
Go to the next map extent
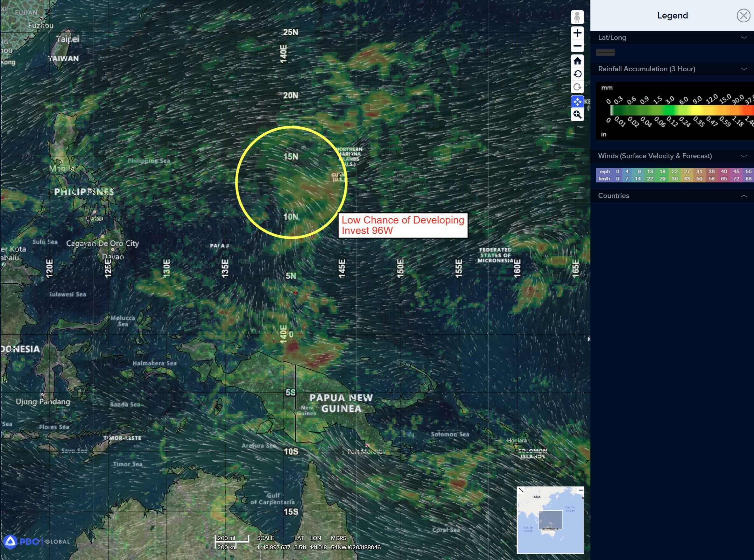pyautogui.click(x=577, y=87)
